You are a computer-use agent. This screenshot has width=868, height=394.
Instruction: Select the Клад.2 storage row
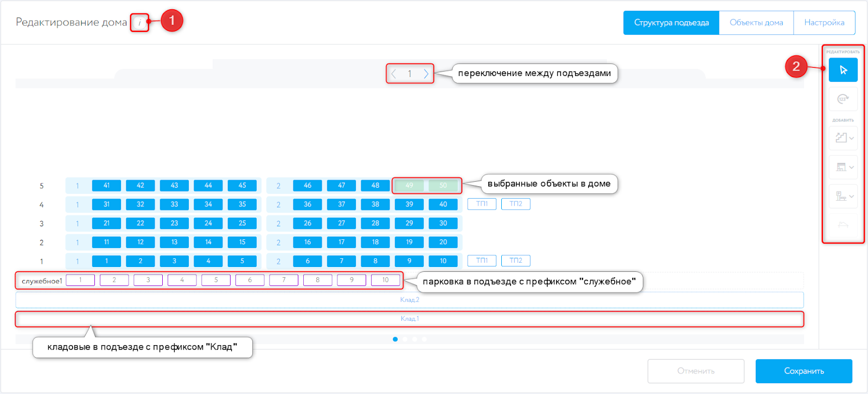click(x=410, y=300)
